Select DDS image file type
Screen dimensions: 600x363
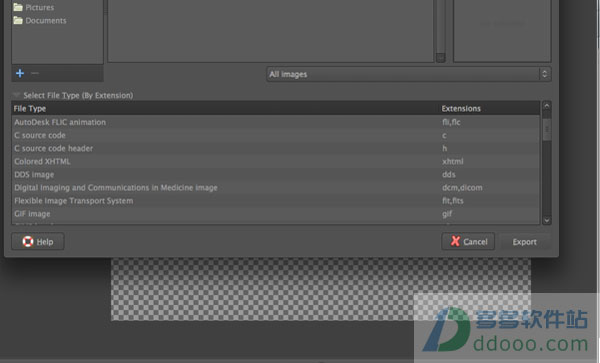276,174
